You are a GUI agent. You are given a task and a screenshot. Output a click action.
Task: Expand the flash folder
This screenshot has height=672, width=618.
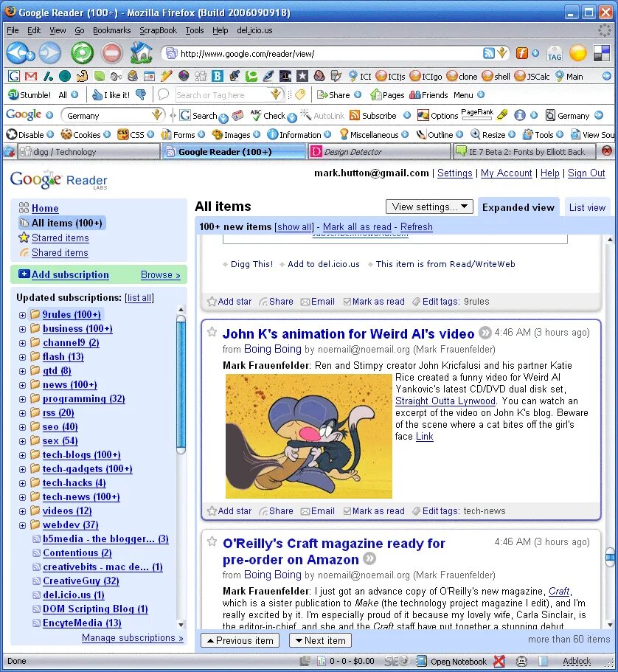[22, 357]
